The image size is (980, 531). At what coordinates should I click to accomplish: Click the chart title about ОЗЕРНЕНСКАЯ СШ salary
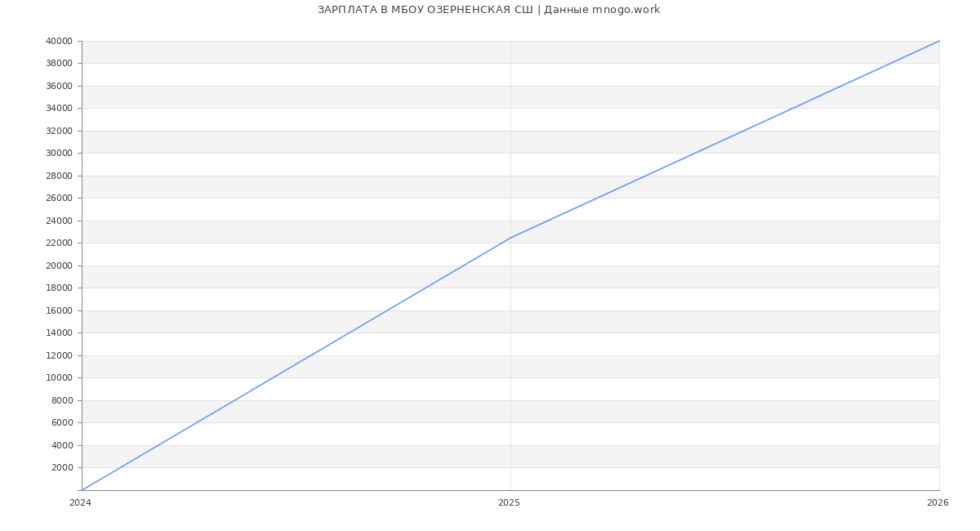pos(488,10)
